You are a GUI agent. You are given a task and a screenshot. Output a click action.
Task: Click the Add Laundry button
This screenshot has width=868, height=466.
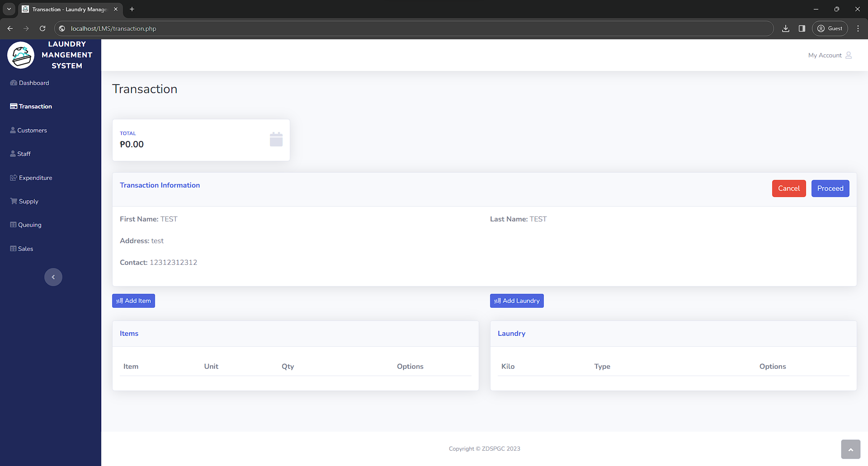(517, 301)
